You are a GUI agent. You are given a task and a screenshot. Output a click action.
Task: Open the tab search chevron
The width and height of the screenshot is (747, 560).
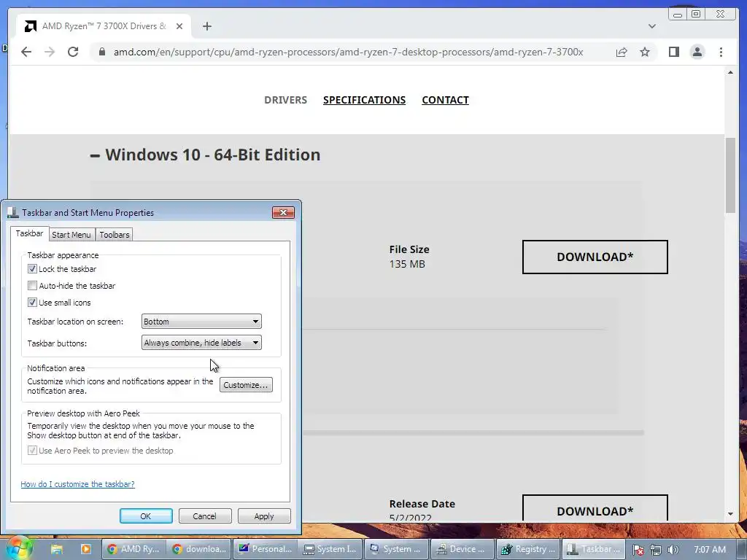tap(651, 26)
